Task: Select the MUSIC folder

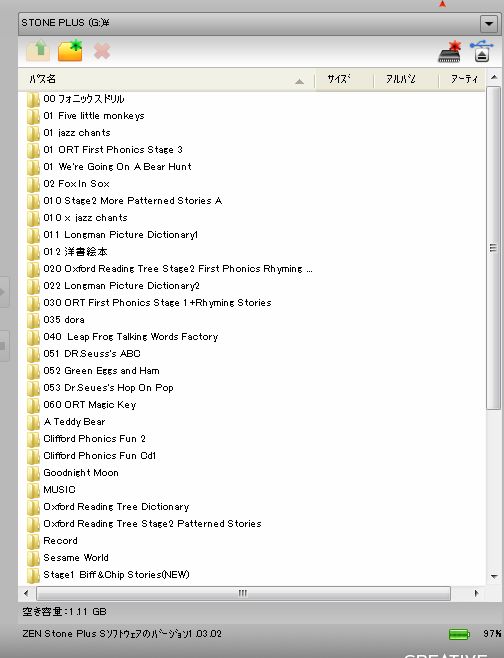Action: (x=52, y=490)
